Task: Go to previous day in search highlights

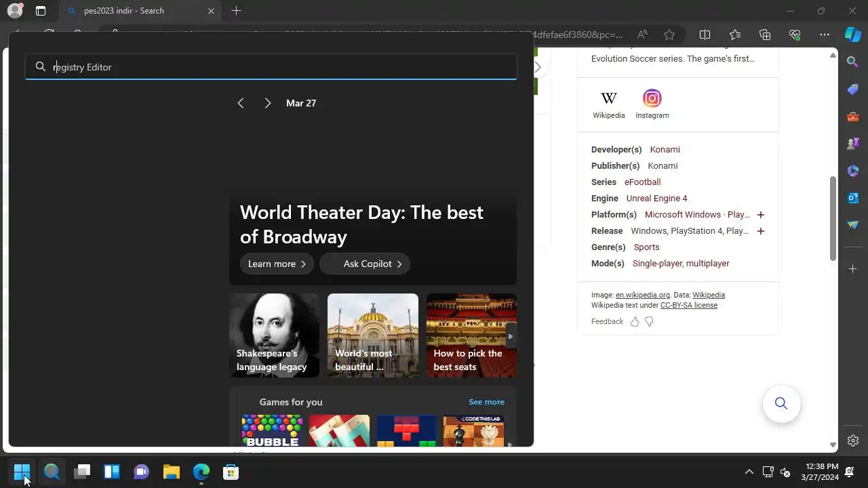Action: [x=241, y=103]
